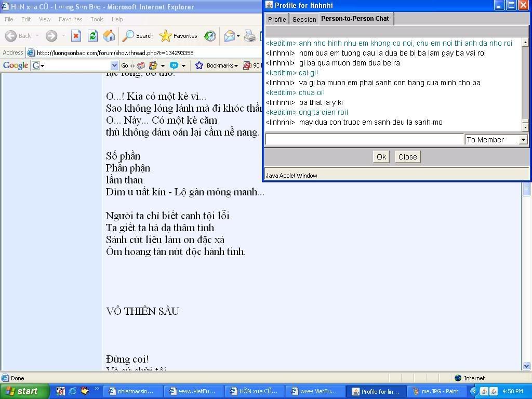532x399 pixels.
Task: Open the Bookmarks menu in Google toolbar
Action: point(217,65)
